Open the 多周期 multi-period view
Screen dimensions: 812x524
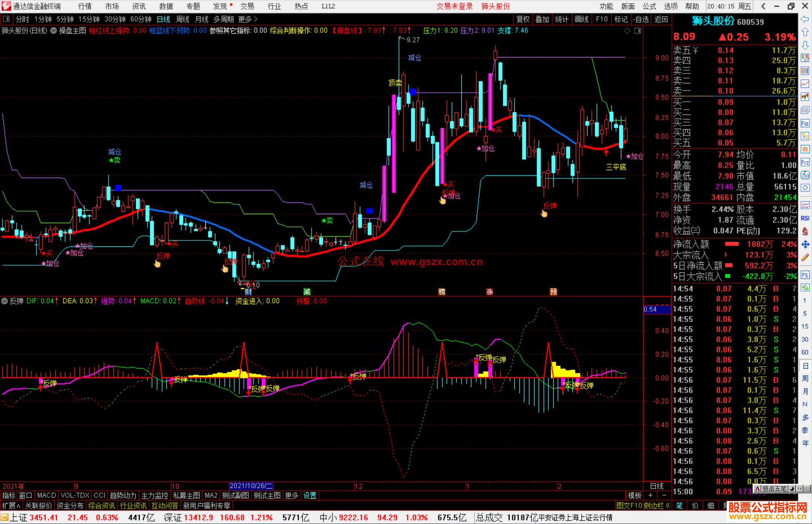pyautogui.click(x=224, y=19)
